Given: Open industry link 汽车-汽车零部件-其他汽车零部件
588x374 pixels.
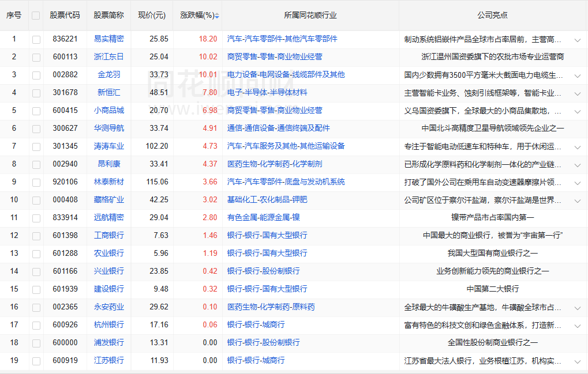Looking at the screenshot, I should (282, 39).
